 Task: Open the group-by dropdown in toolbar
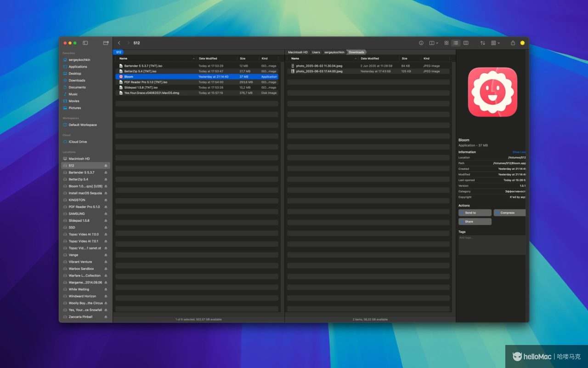pyautogui.click(x=495, y=43)
